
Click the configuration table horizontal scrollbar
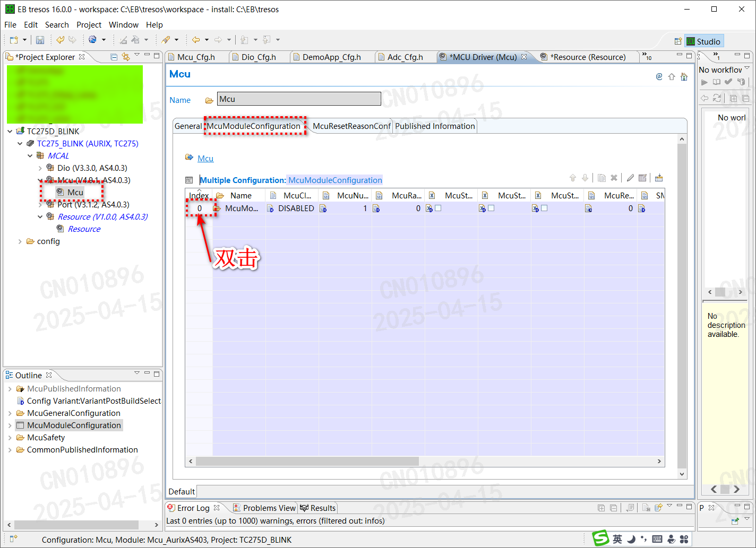[x=307, y=462]
